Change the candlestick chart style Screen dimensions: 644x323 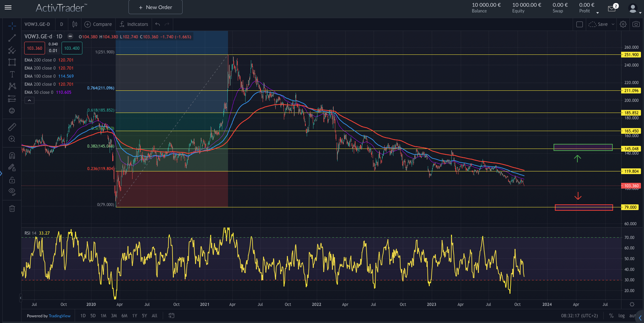click(75, 24)
